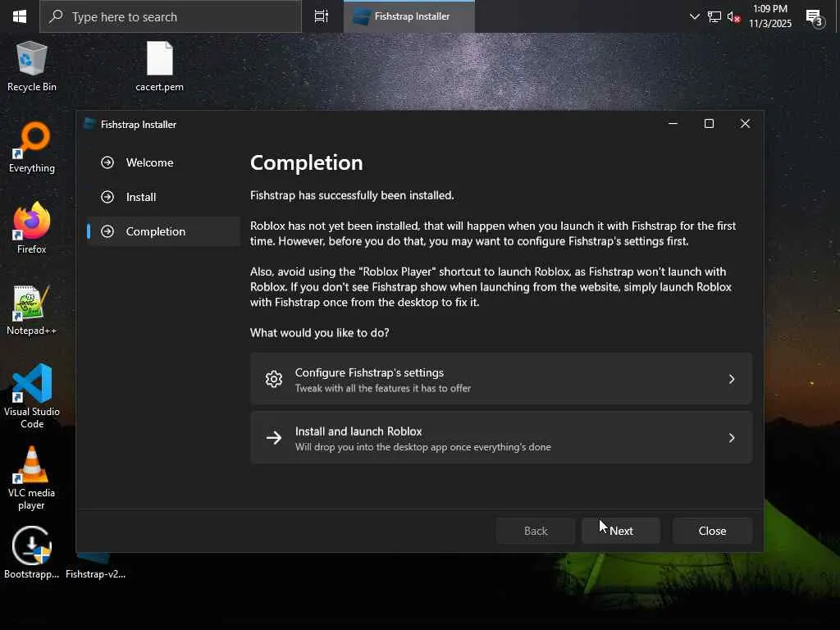Select the Bootstrapper desktop icon
This screenshot has width=840, height=630.
click(x=32, y=553)
